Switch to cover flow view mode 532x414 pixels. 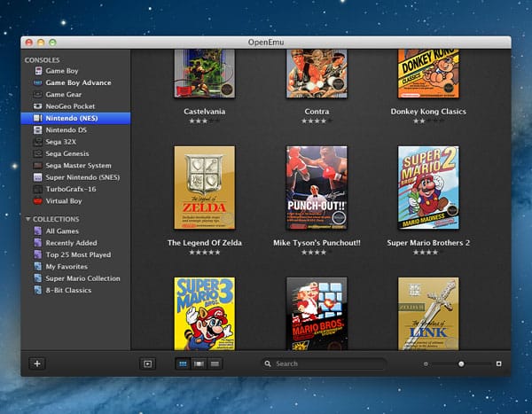199,363
